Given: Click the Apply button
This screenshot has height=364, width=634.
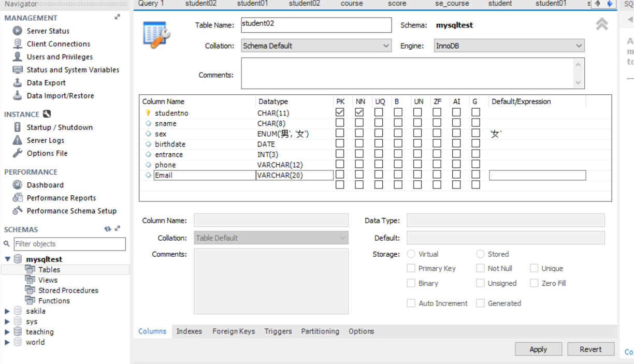Looking at the screenshot, I should [538, 349].
